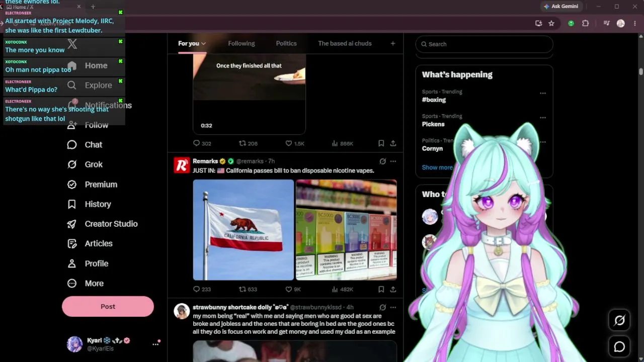
Task: Open the green browser extension icon
Action: pyautogui.click(x=571, y=23)
